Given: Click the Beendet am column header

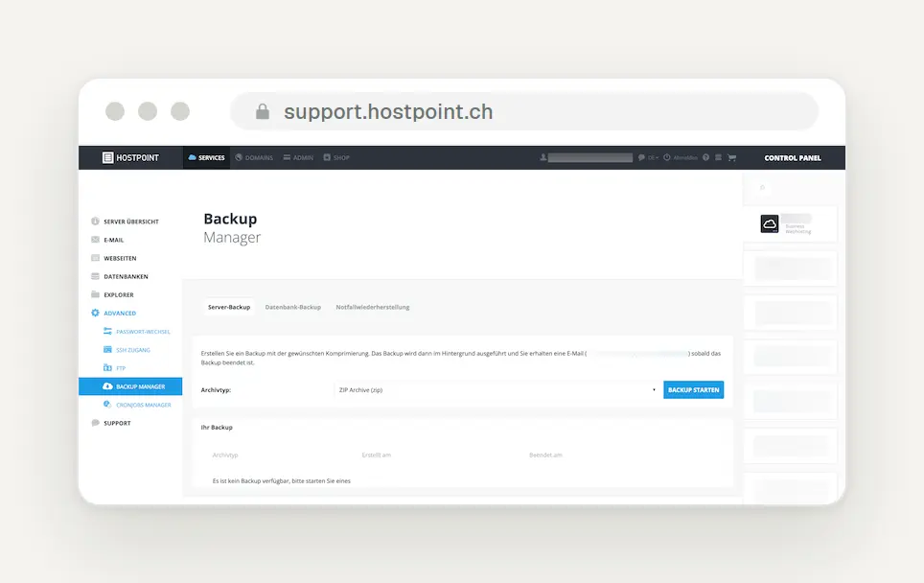Looking at the screenshot, I should click(x=545, y=455).
